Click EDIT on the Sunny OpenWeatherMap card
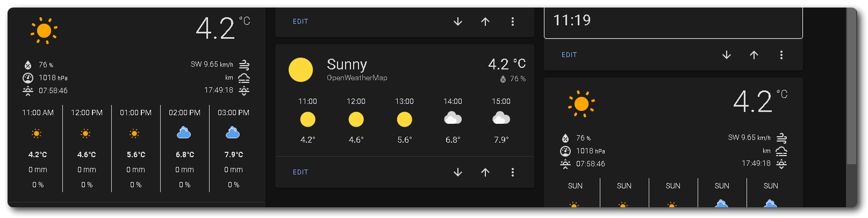 (300, 172)
